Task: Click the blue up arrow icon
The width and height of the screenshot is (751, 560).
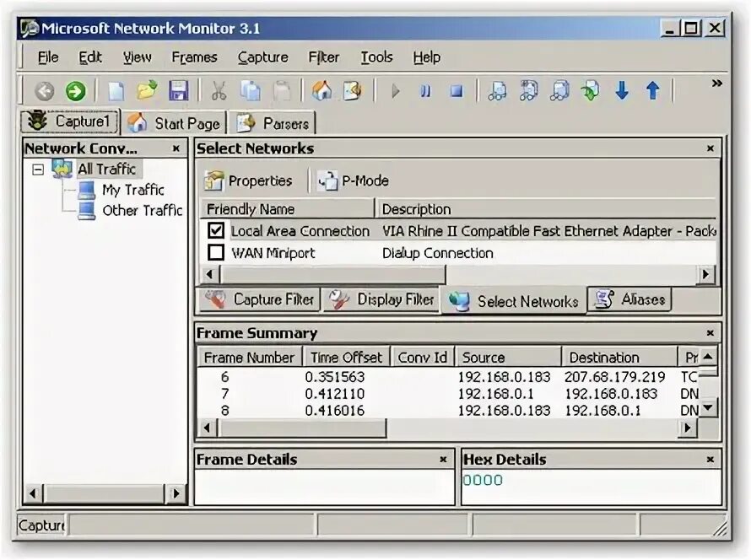Action: point(653,90)
